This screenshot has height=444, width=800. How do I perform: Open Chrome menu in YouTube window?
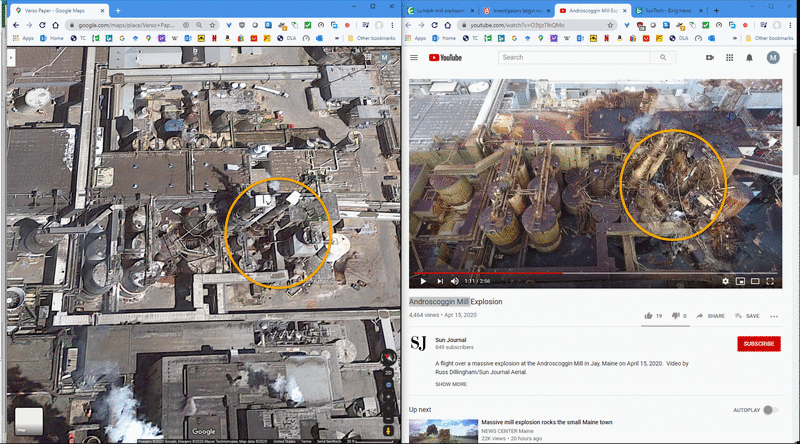(x=790, y=25)
